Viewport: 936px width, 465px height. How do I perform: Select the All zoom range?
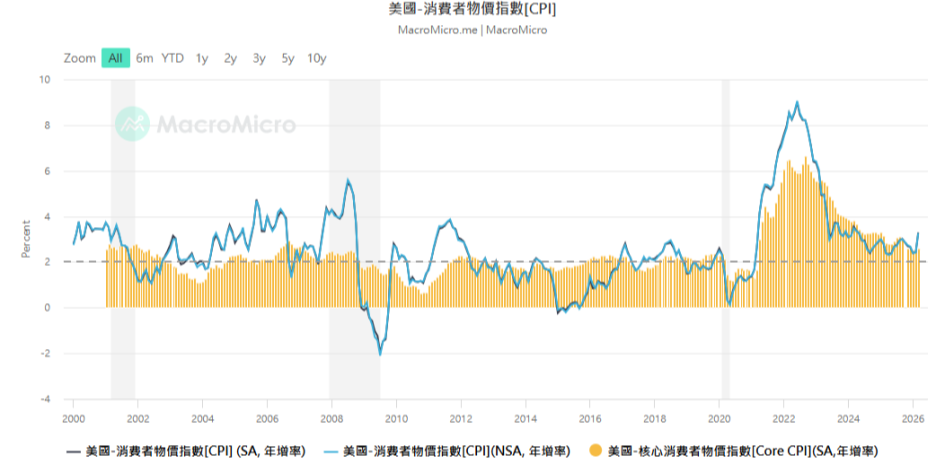click(116, 58)
